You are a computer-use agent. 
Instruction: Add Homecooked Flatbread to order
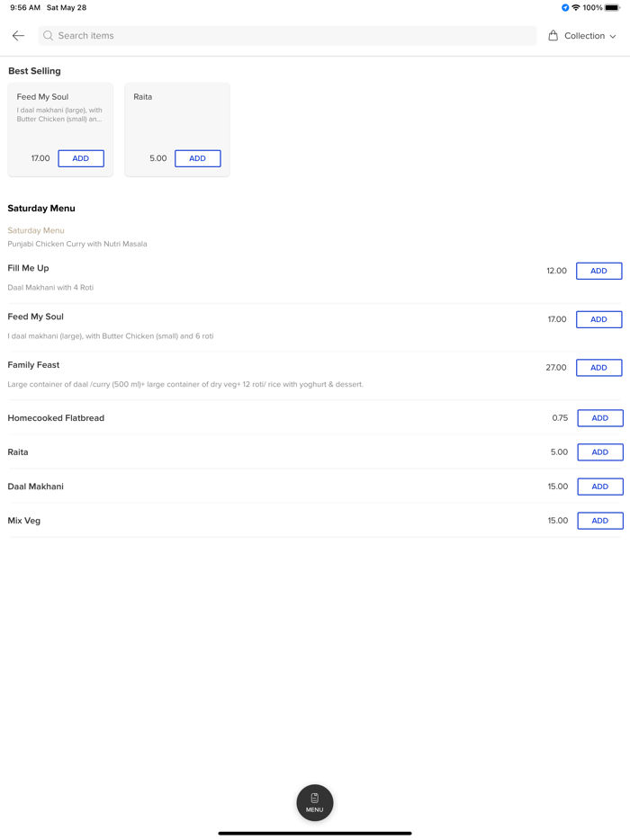click(x=599, y=418)
